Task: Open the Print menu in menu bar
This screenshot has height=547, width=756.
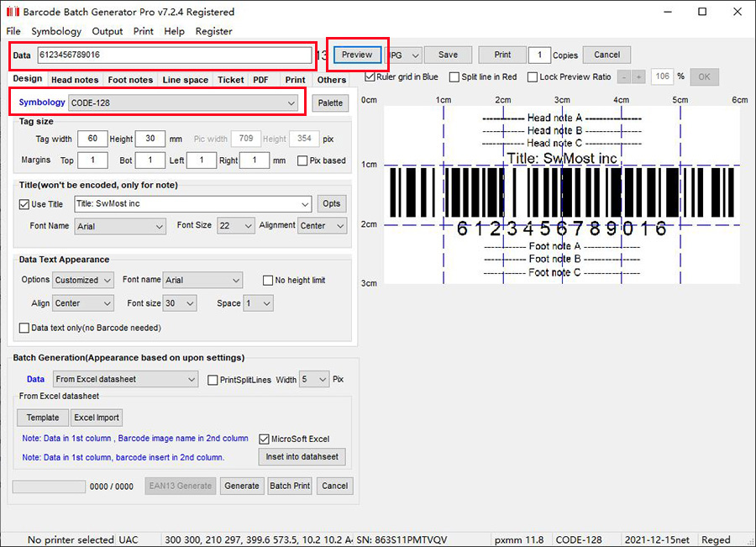Action: point(143,31)
